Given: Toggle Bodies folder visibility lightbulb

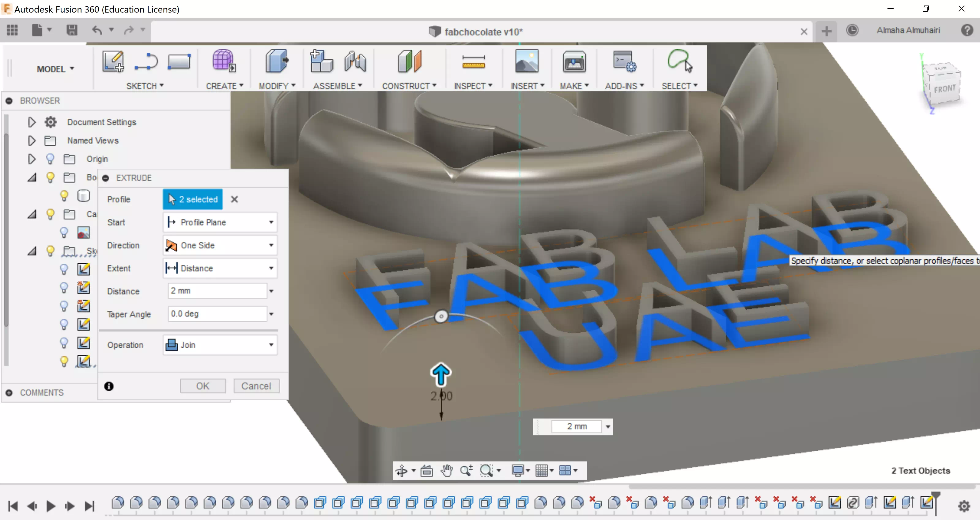Looking at the screenshot, I should pyautogui.click(x=50, y=178).
